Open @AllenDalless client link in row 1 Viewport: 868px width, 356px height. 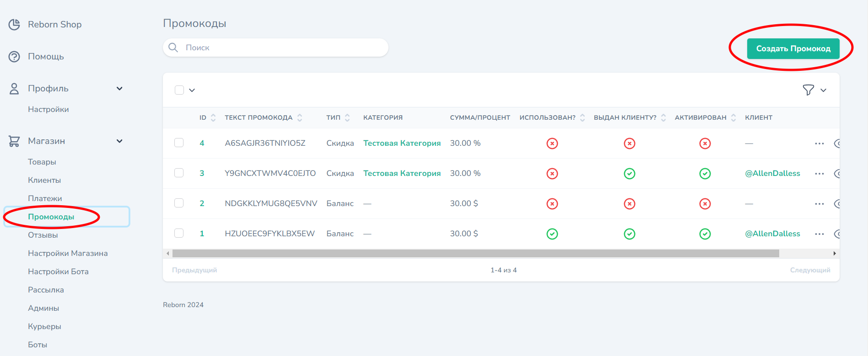[x=772, y=234]
